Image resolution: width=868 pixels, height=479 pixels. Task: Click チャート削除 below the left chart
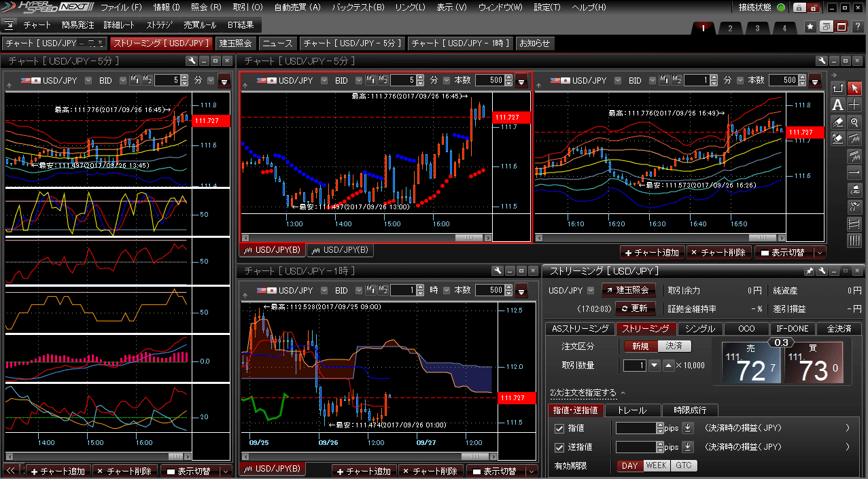click(x=125, y=471)
